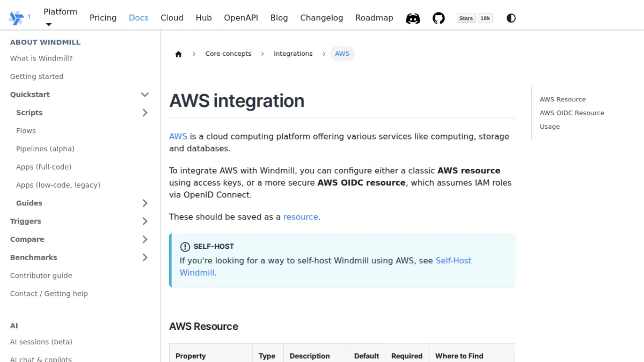The image size is (644, 362).
Task: Open the Changelog nav item
Action: point(321,18)
